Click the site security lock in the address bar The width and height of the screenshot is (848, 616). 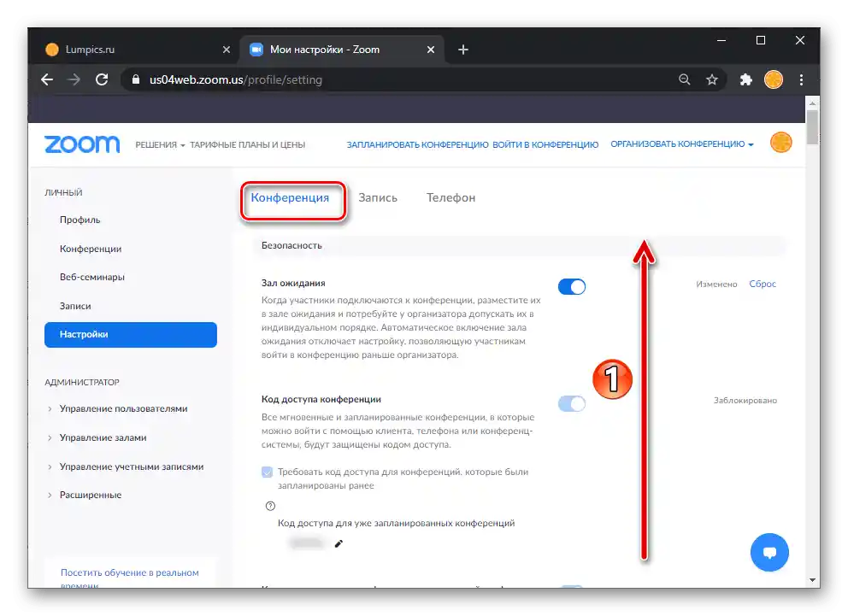pyautogui.click(x=135, y=79)
